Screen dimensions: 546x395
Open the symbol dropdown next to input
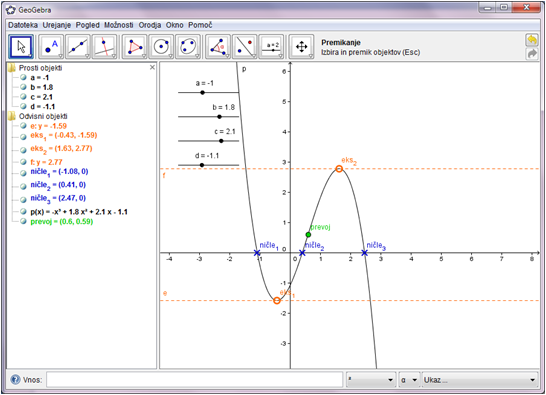(371, 380)
